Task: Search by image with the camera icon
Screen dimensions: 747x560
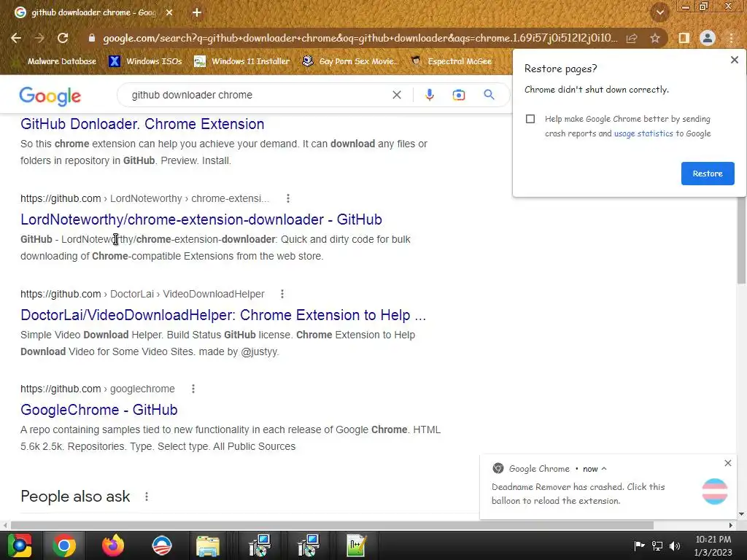Action: pyautogui.click(x=458, y=95)
